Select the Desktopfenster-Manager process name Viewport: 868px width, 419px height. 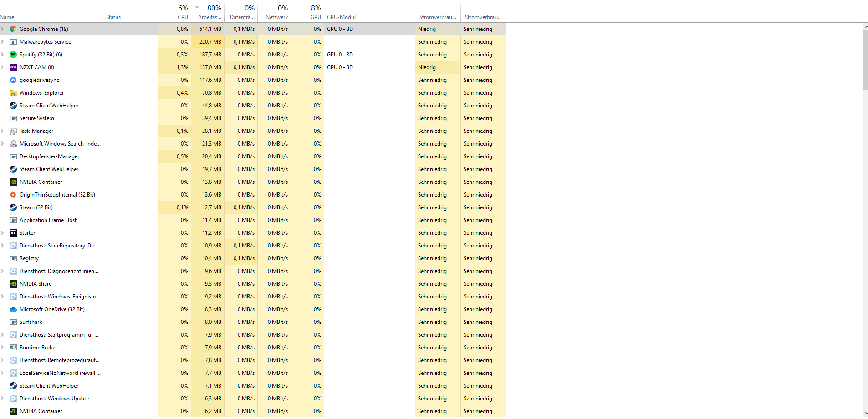[x=49, y=156]
